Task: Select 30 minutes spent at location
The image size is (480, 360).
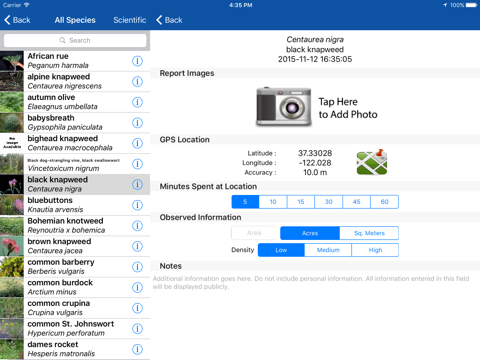Action: click(329, 202)
